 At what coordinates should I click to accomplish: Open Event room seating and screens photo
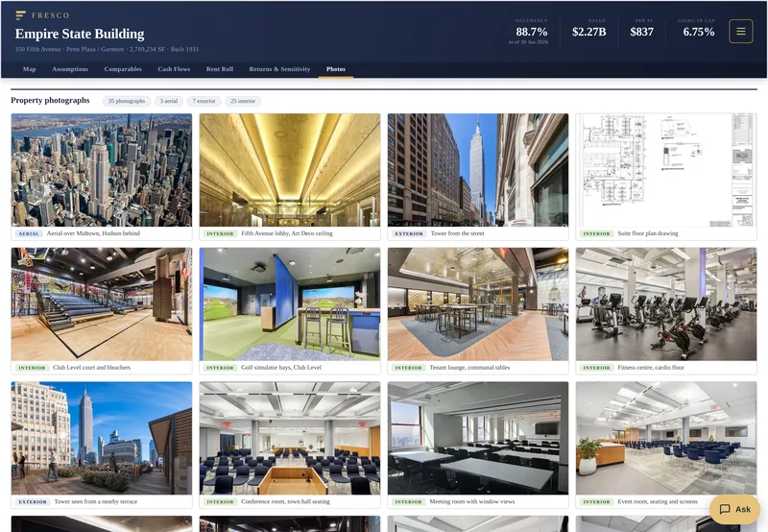pos(666,439)
